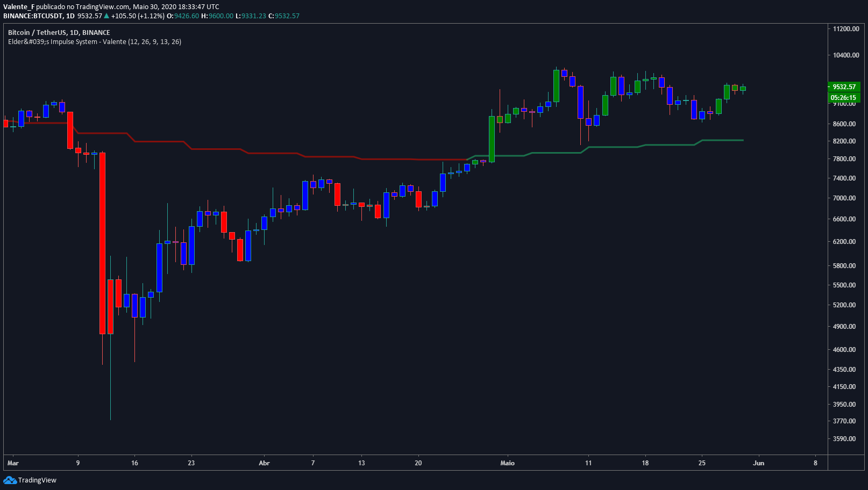Click the 4600.00 price axis label

click(844, 350)
